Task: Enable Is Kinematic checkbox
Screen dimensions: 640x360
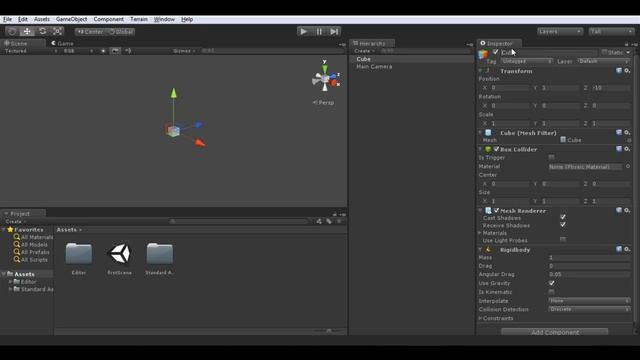Action: (551, 292)
